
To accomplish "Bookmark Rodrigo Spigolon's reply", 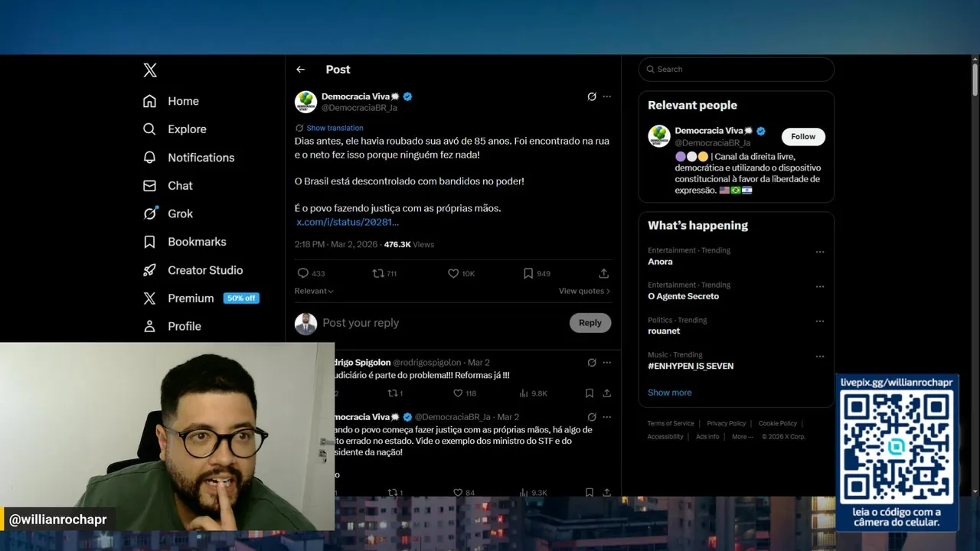I will [590, 393].
